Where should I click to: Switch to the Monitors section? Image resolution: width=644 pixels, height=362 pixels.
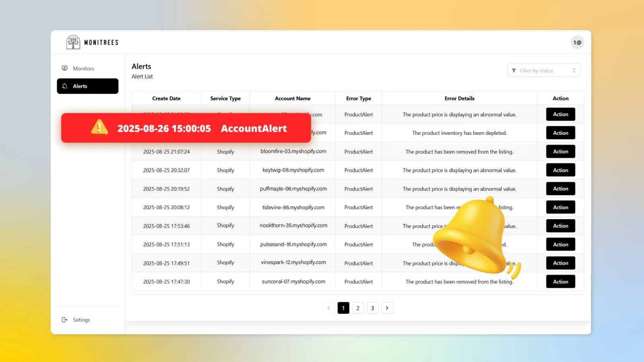(83, 68)
